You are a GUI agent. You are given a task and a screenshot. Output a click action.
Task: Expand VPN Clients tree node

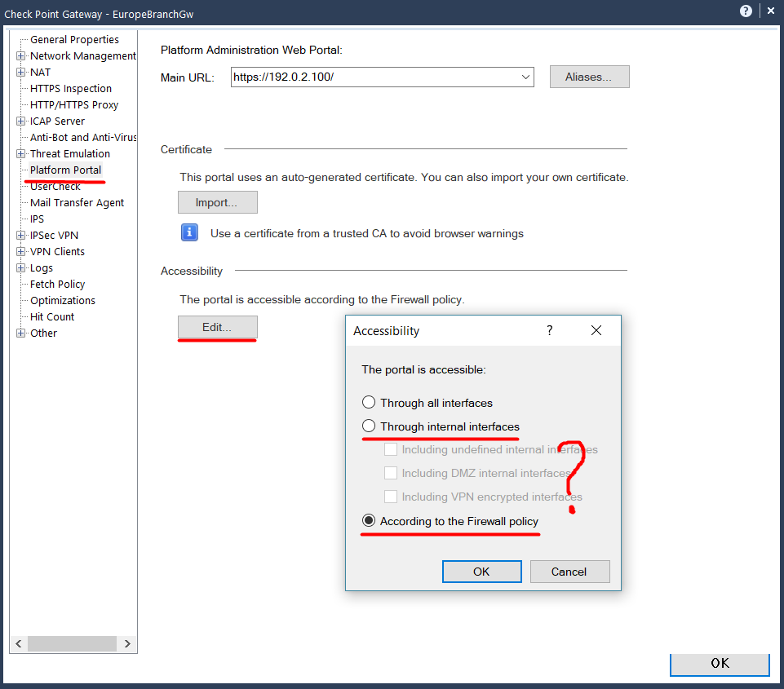coord(20,251)
